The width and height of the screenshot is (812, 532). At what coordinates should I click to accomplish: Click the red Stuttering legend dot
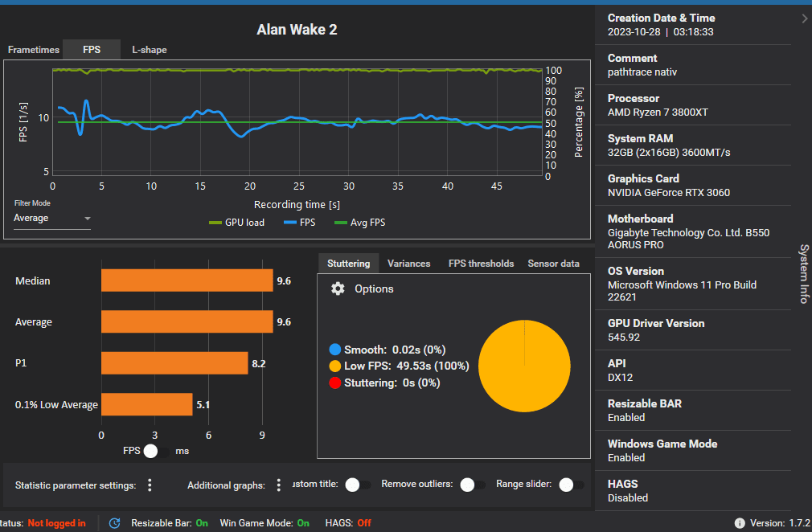(335, 383)
